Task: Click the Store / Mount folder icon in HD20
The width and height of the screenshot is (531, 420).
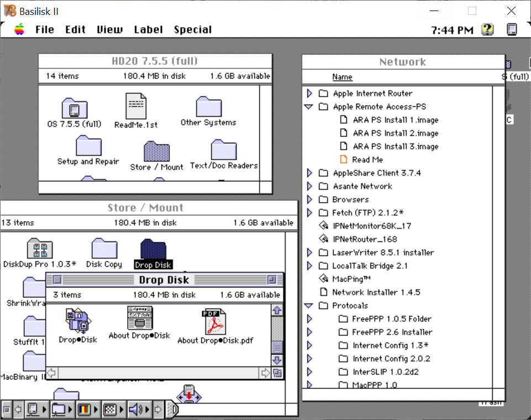Action: click(156, 151)
